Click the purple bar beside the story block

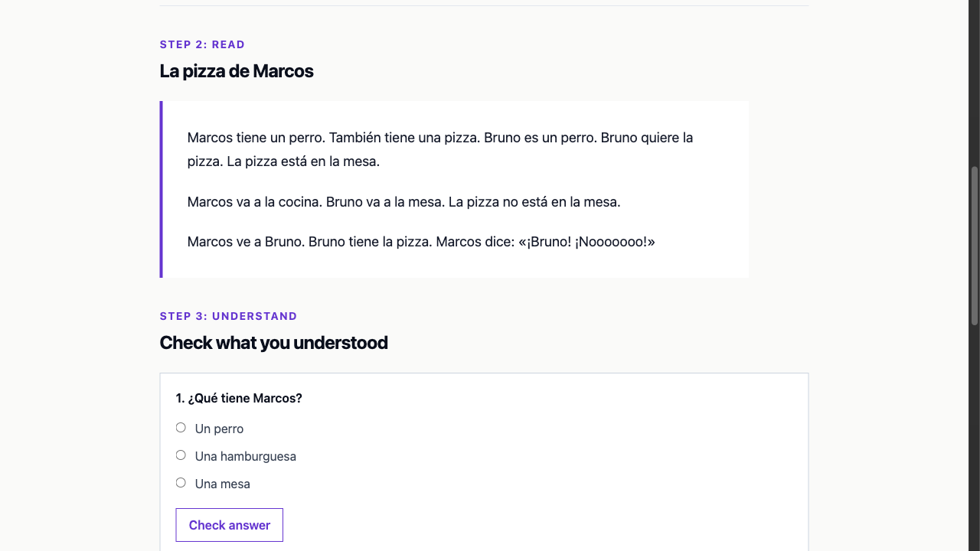click(x=161, y=189)
